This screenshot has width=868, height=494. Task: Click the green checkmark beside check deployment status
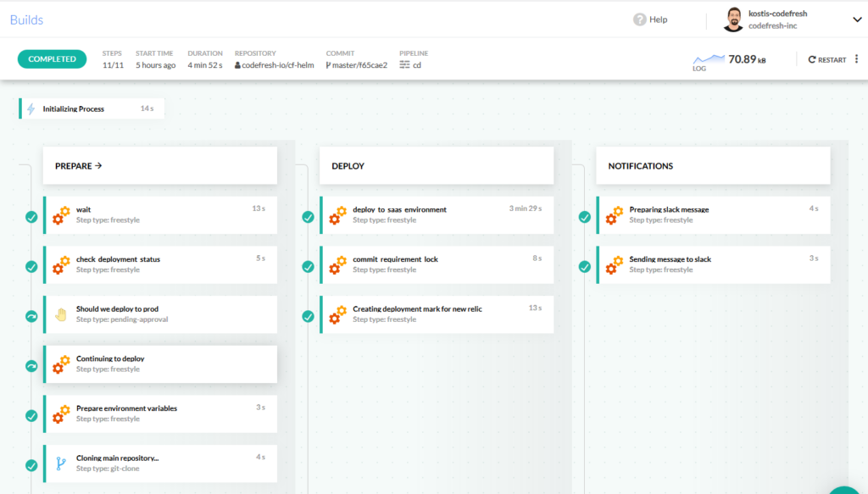coord(31,265)
